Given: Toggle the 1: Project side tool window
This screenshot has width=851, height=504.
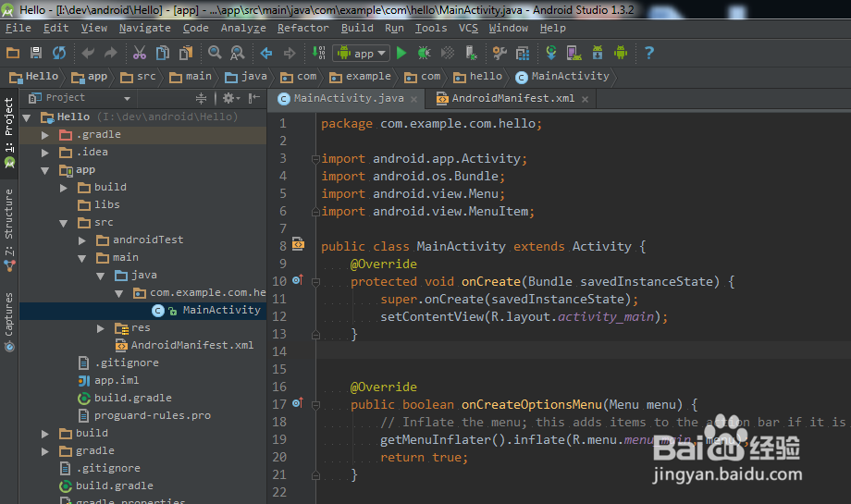Looking at the screenshot, I should click(9, 132).
